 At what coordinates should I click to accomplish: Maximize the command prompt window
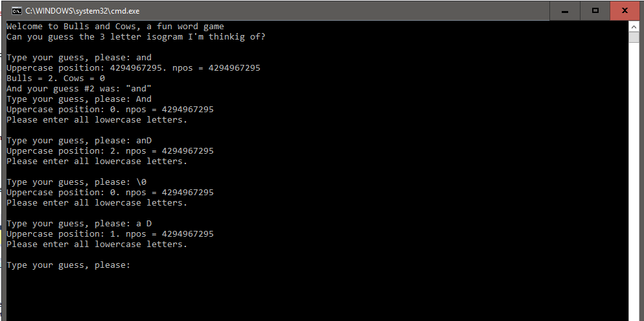pos(595,10)
